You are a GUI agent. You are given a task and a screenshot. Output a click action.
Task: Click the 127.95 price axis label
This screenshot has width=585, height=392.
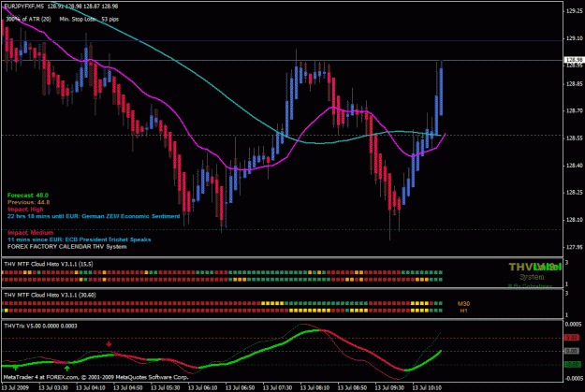(575, 247)
